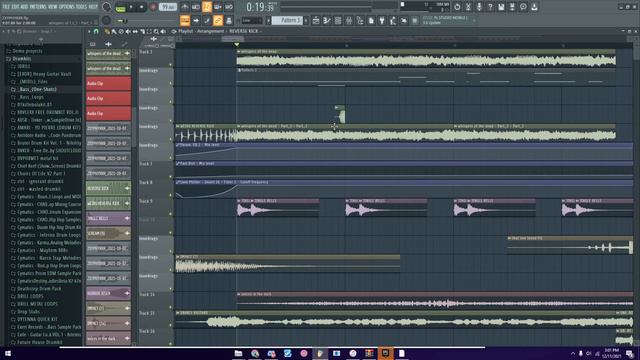Click the transport Play button
This screenshot has height=360, width=640.
click(x=131, y=7)
